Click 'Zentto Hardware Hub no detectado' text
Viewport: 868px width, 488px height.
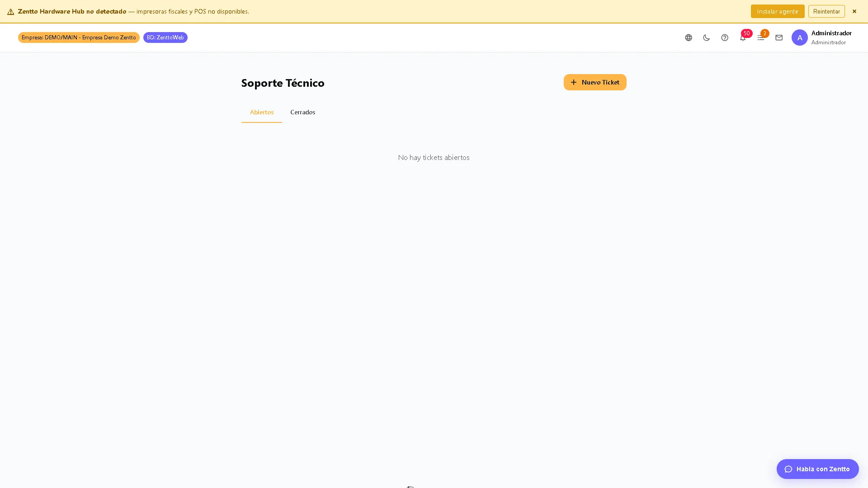coord(72,11)
